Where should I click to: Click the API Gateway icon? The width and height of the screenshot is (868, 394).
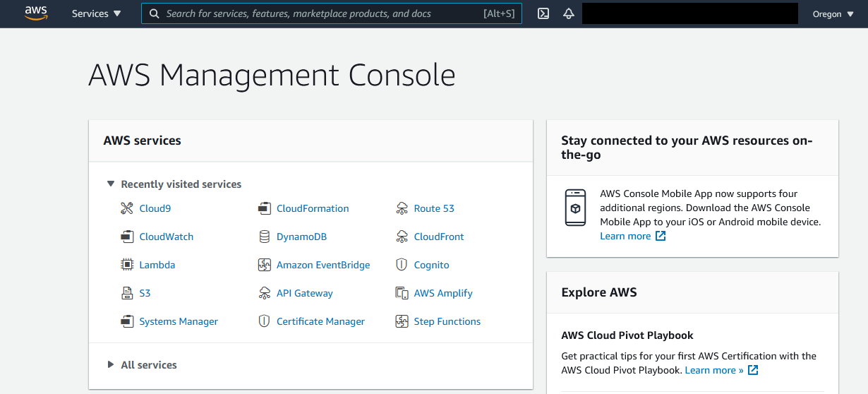point(265,293)
